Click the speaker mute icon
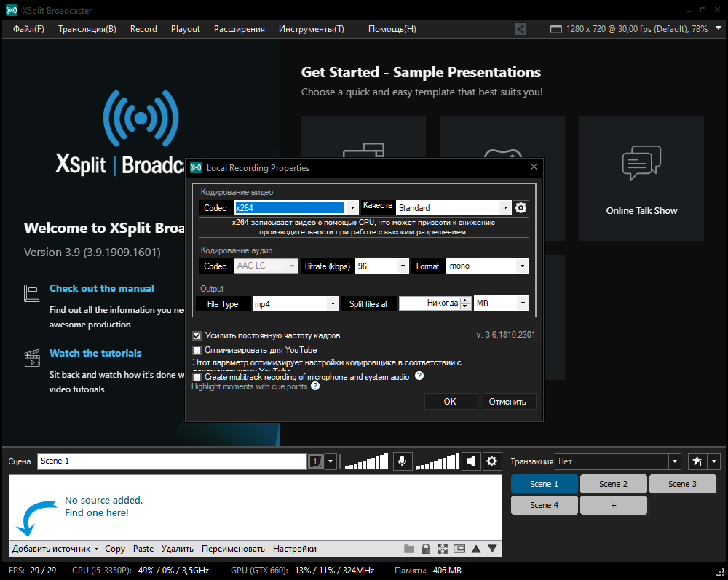 pyautogui.click(x=471, y=461)
